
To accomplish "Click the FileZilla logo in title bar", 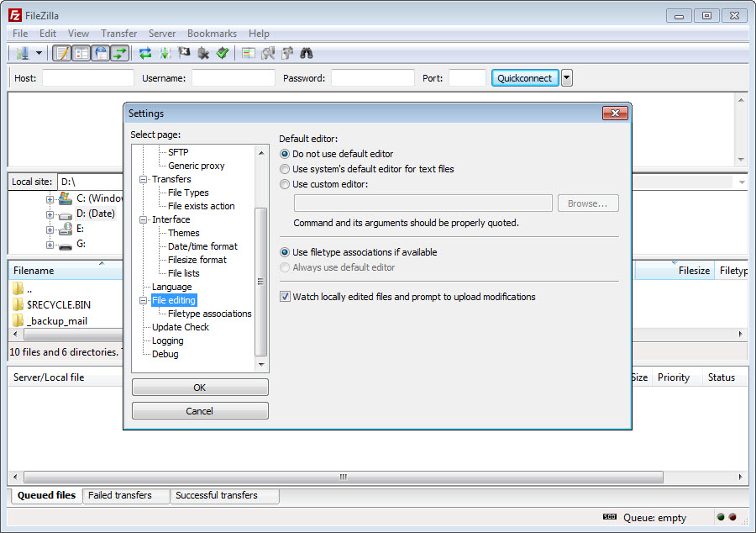I will tap(15, 15).
